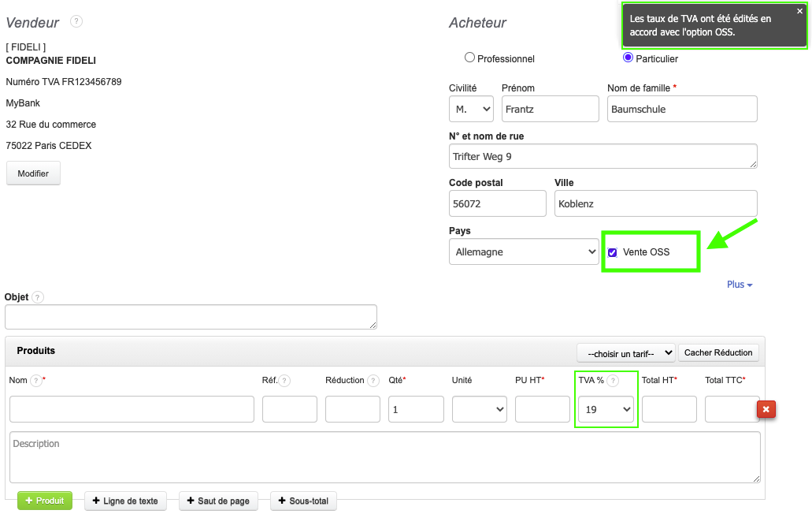Screen dimensions: 812x514
Task: Open the Pays country dropdown
Action: [524, 252]
